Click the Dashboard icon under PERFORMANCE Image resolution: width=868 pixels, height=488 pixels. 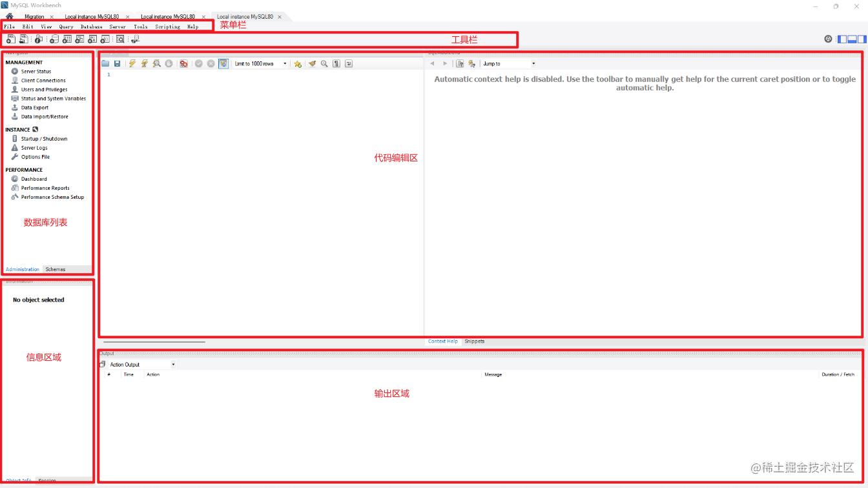pos(34,179)
